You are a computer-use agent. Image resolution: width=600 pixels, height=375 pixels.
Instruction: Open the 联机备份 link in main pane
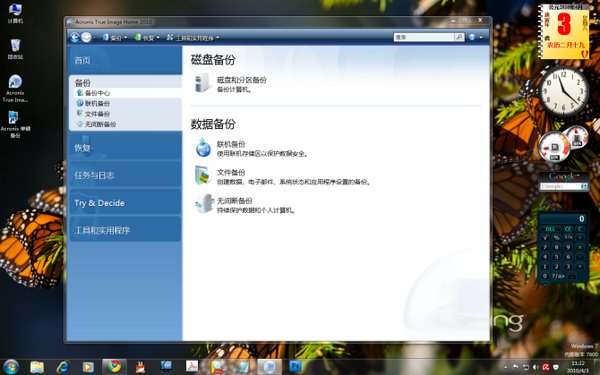(231, 144)
